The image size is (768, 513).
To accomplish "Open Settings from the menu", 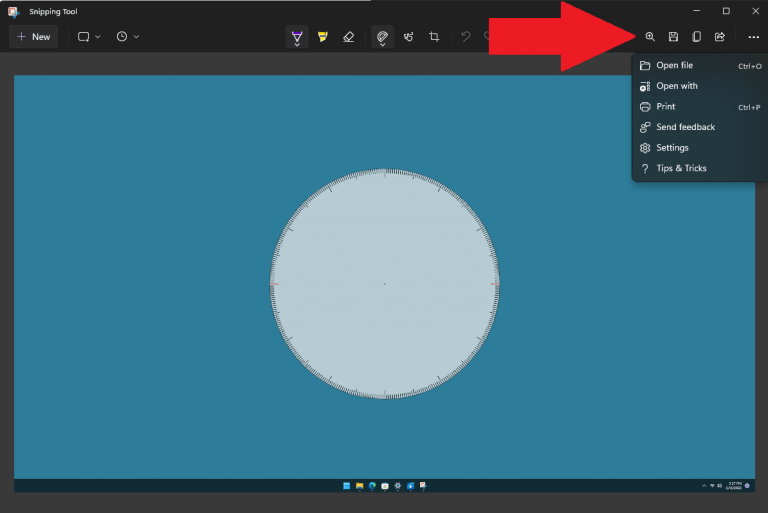I will 672,148.
